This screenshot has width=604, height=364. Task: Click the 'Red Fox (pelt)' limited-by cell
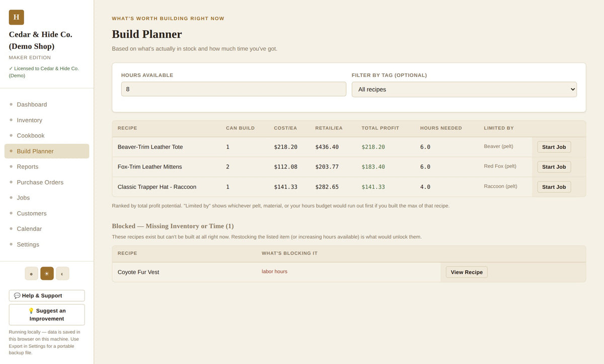500,166
